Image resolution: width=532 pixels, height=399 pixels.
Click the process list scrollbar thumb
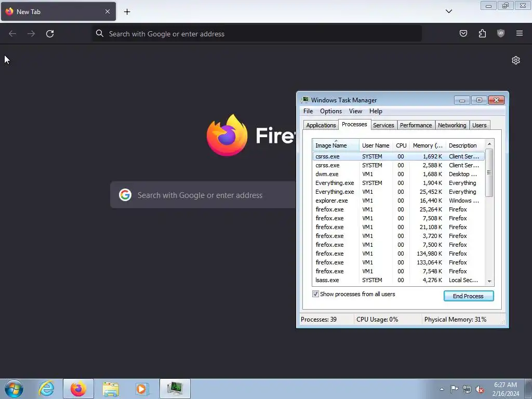[489, 172]
